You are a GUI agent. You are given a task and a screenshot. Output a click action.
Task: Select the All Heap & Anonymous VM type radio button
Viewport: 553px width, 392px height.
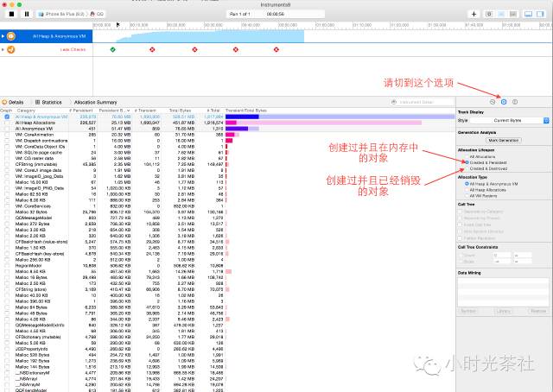coord(467,184)
